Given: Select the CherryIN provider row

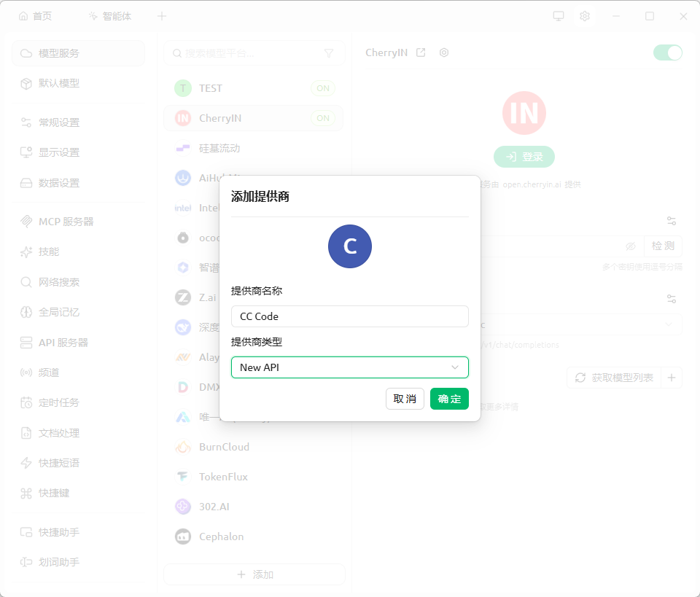Looking at the screenshot, I should pos(254,118).
